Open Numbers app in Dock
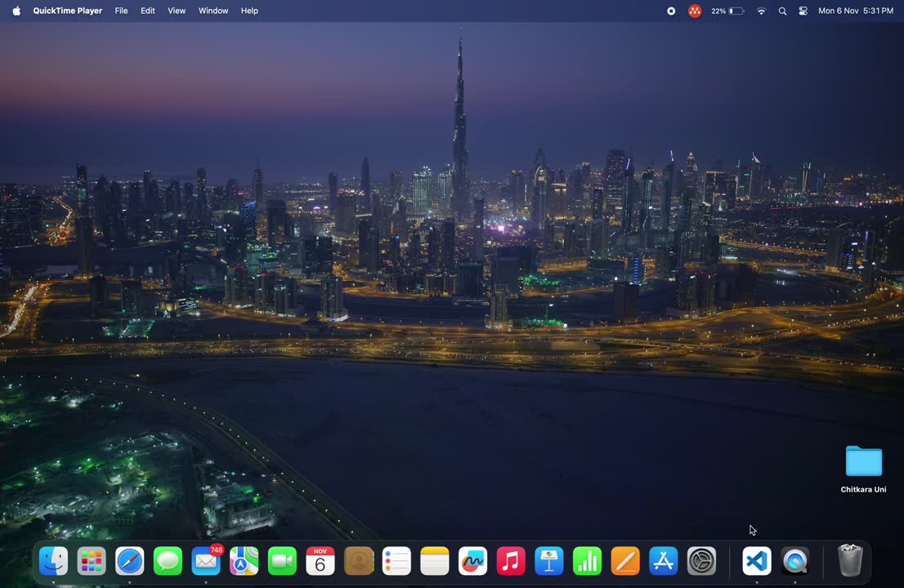Image resolution: width=904 pixels, height=588 pixels. [x=587, y=561]
